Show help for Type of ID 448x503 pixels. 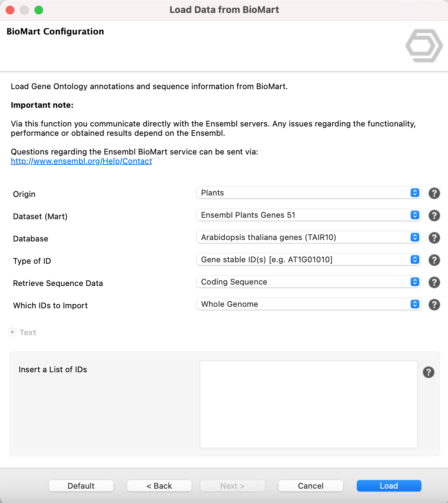coord(434,260)
